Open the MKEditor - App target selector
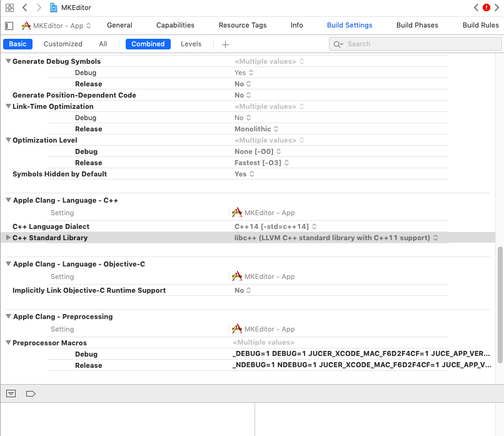Screen dimensions: 504x436 [x=56, y=26]
